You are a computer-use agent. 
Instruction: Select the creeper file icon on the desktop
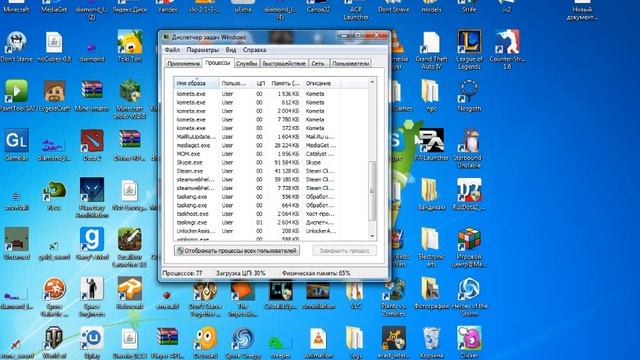point(280,346)
